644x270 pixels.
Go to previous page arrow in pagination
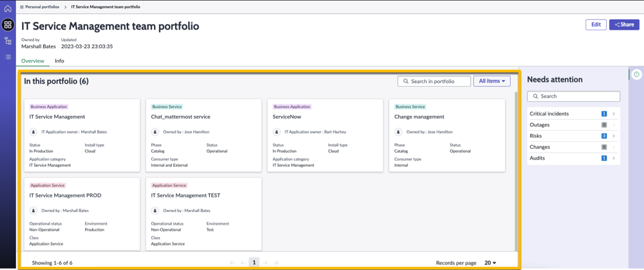[x=243, y=263]
